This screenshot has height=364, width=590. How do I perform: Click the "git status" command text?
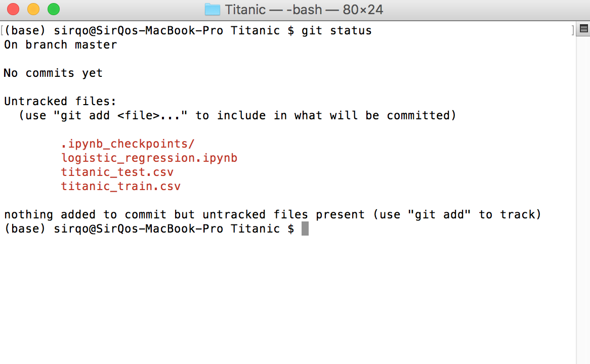pos(336,30)
